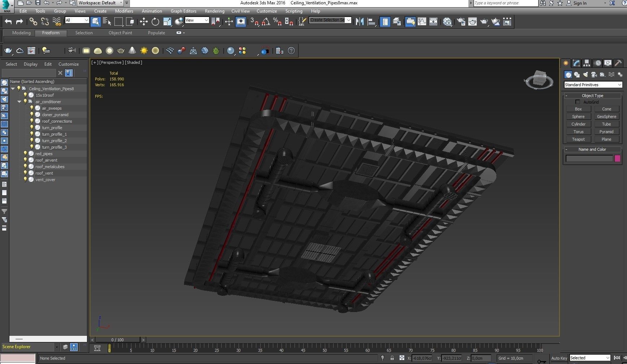Click the time slider 0 / 100 handle
Viewport: 627px width, 364px height.
tap(117, 340)
